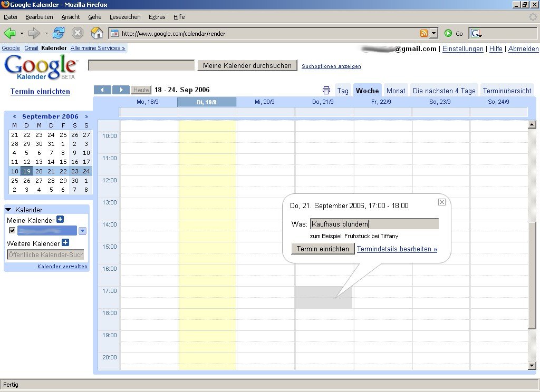The width and height of the screenshot is (540, 392).
Task: Click the Abmelden link
Action: click(x=524, y=49)
